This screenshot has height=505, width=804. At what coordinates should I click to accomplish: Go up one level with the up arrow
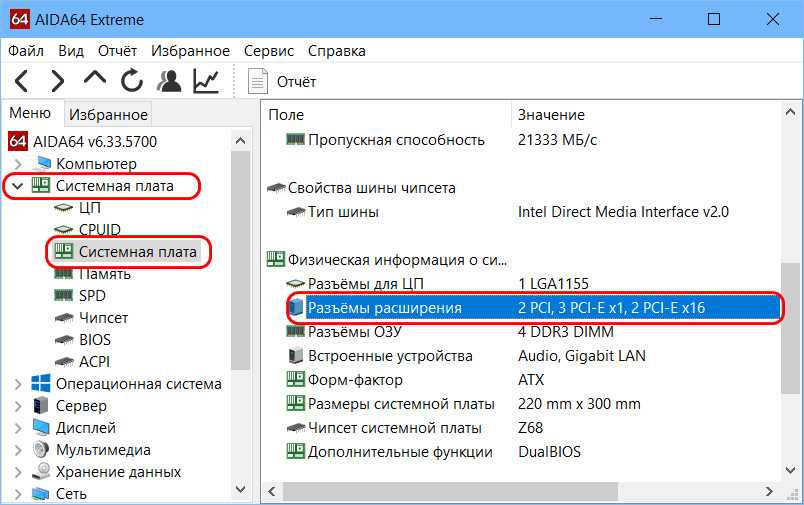95,78
